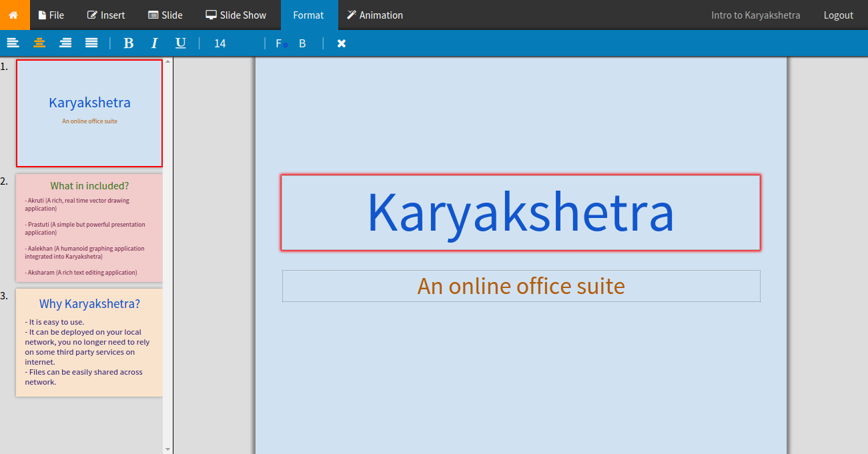The image size is (868, 454).
Task: Select the 'Why Karyakshetra?' slide thumbnail
Action: pos(89,342)
